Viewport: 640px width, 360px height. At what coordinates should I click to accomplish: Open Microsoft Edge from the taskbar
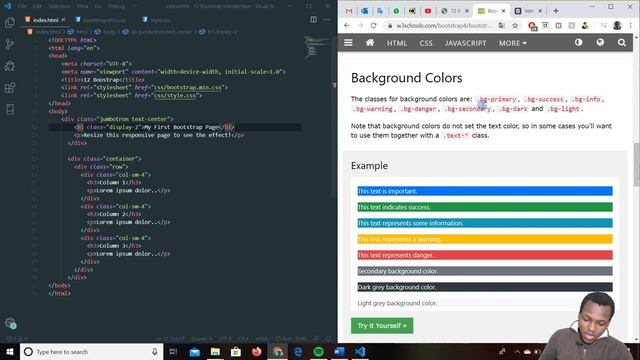[x=298, y=351]
